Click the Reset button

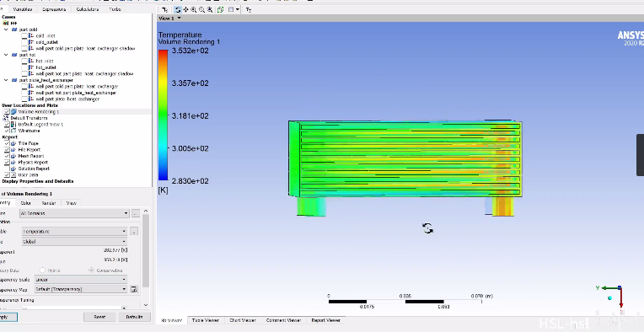point(99,317)
